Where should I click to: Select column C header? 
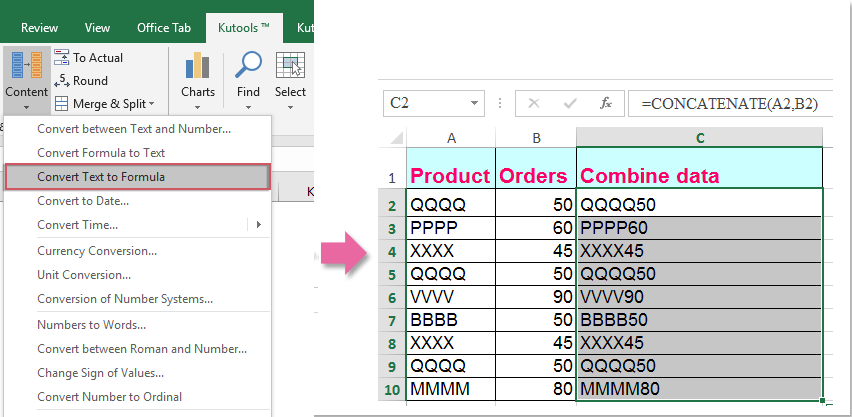699,137
